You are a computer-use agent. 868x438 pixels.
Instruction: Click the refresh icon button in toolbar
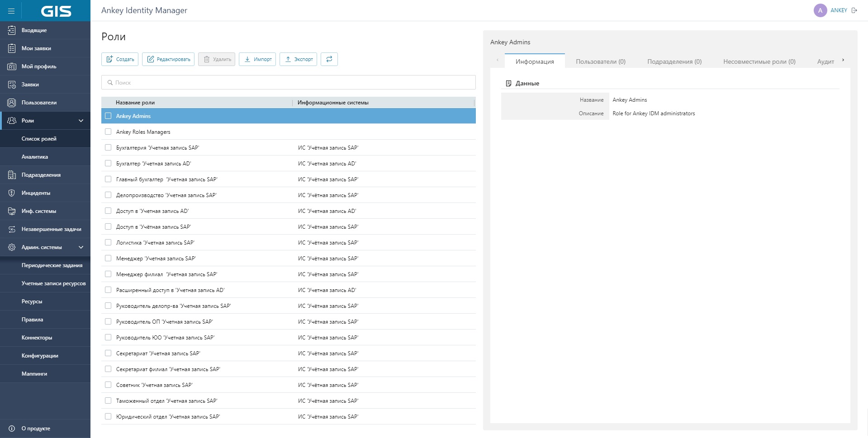pos(329,59)
